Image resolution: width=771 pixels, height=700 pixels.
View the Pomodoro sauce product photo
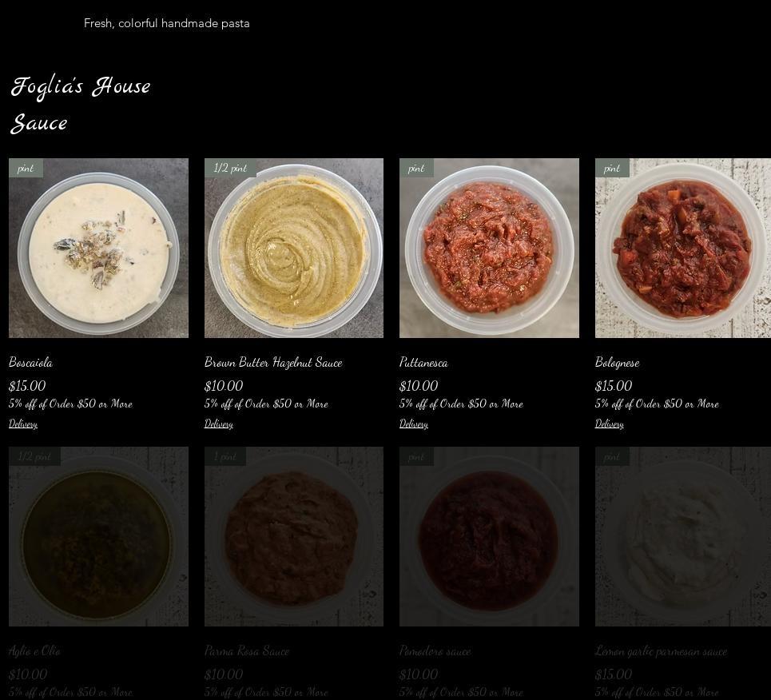pos(489,536)
